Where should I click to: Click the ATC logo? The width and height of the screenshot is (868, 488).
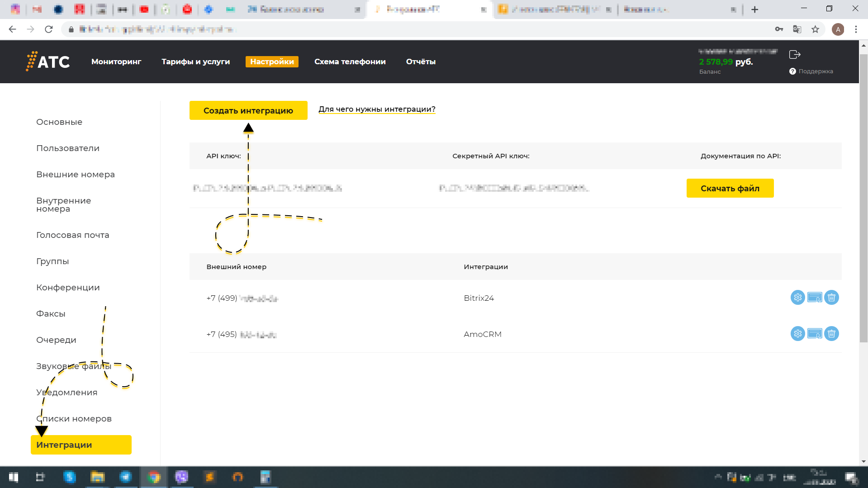pyautogui.click(x=48, y=62)
